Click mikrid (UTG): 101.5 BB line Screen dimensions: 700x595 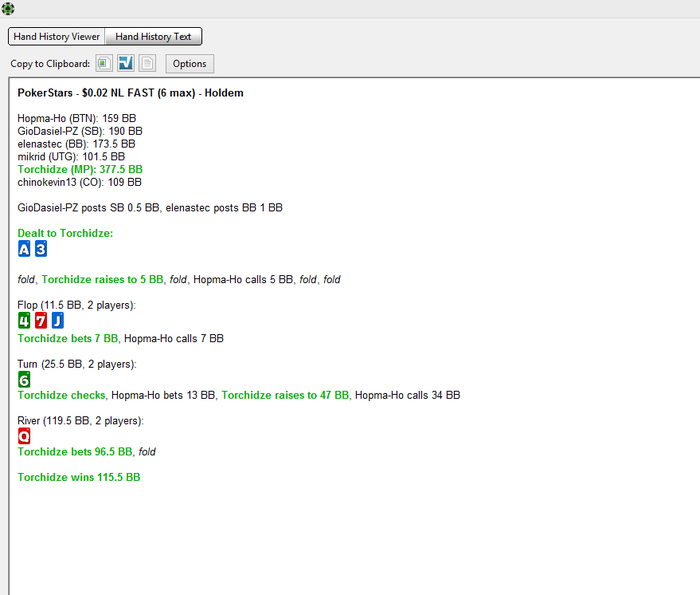click(x=71, y=157)
